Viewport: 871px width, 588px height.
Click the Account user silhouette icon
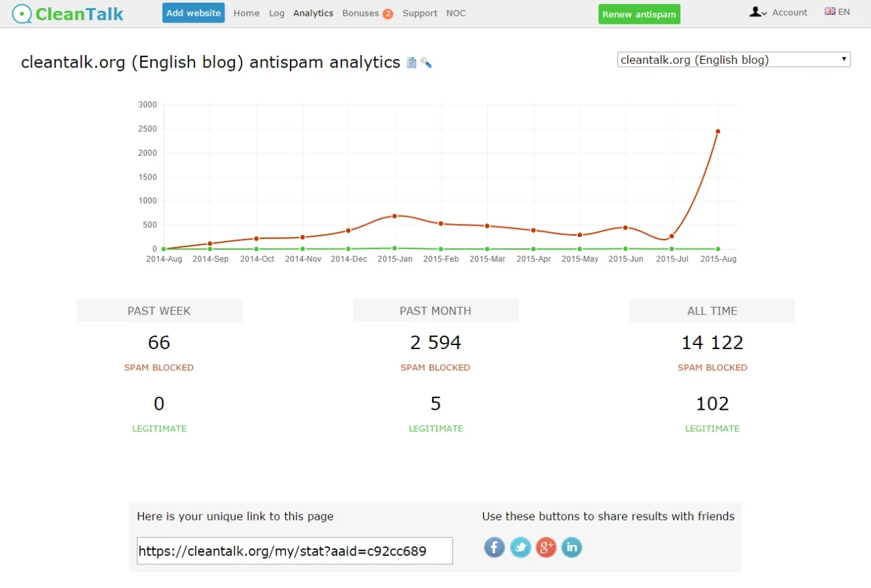[755, 12]
